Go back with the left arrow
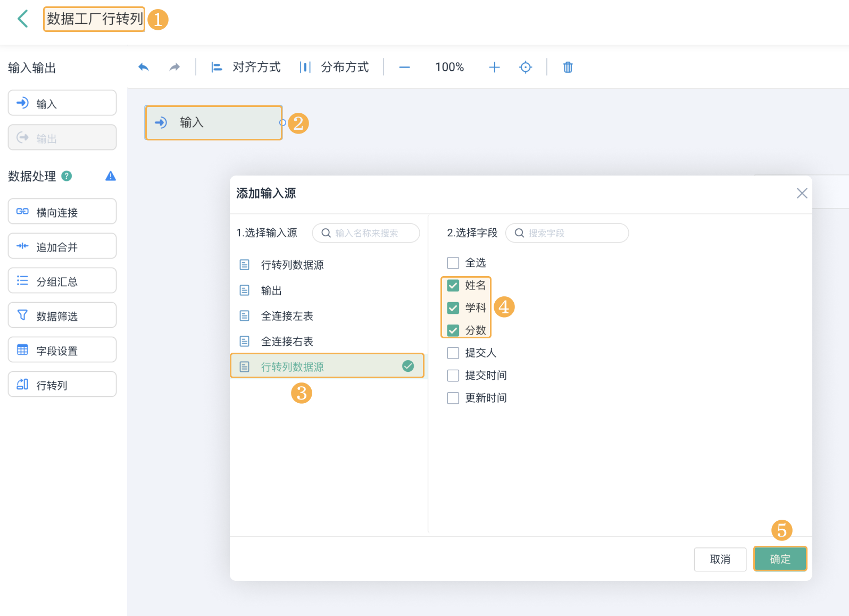 22,19
